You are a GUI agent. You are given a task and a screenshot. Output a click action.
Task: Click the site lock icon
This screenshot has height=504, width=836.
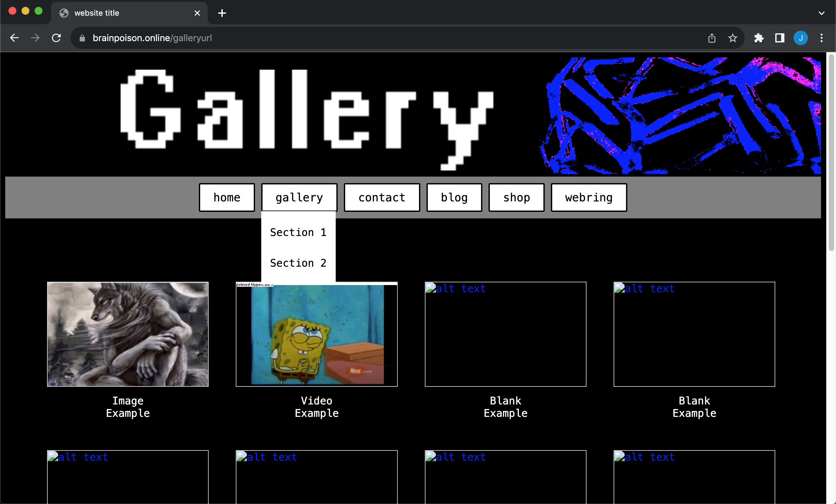point(82,38)
